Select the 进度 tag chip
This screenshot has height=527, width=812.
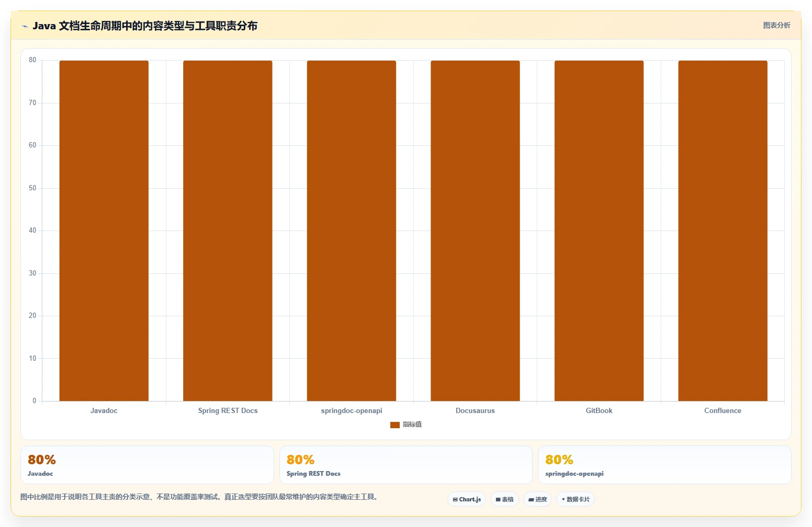(x=537, y=499)
